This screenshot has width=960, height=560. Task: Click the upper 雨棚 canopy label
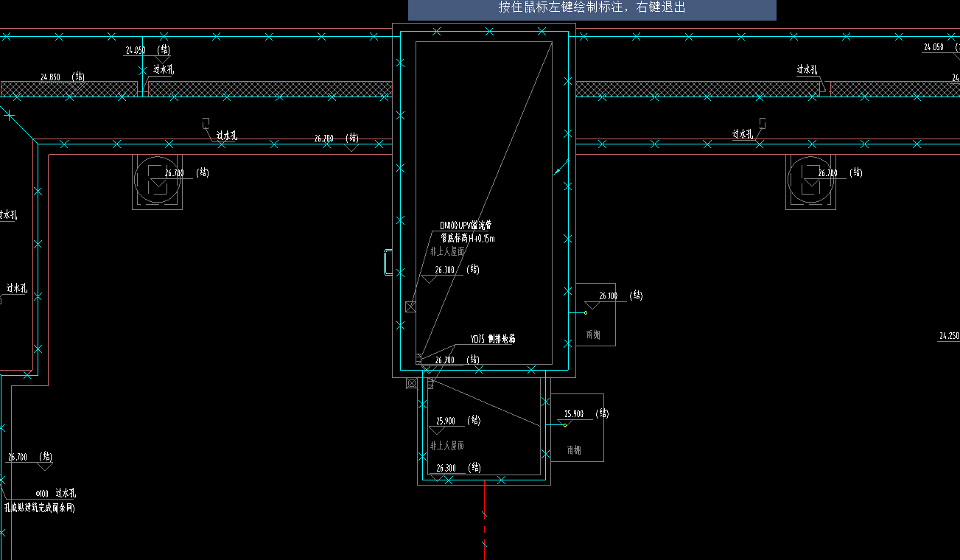coord(593,335)
